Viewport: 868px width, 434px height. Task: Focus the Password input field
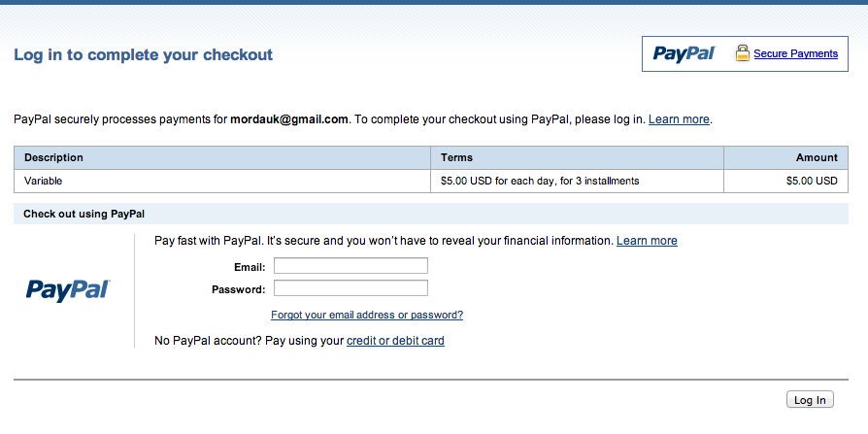[351, 287]
